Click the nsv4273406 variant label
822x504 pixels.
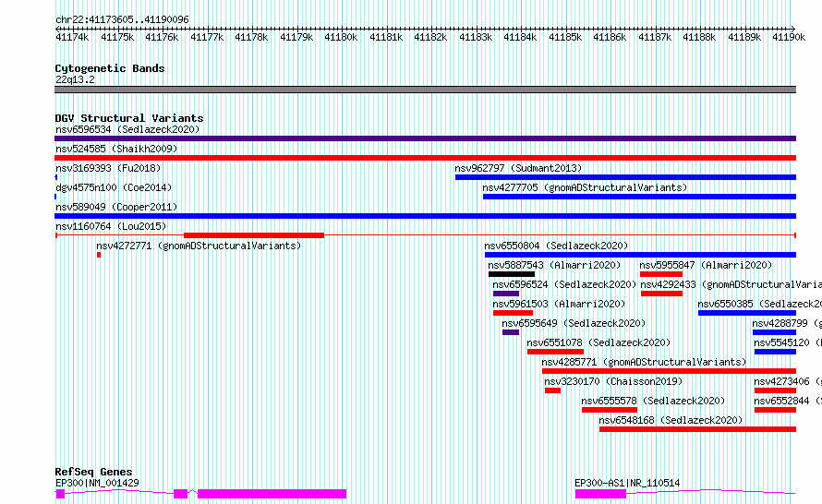coord(788,381)
